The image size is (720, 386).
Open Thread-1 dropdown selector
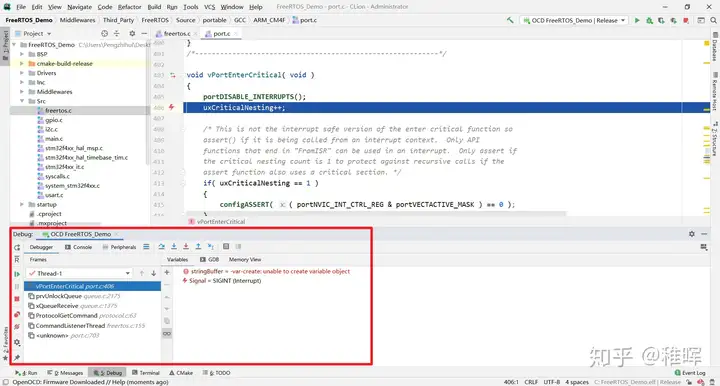click(x=79, y=273)
